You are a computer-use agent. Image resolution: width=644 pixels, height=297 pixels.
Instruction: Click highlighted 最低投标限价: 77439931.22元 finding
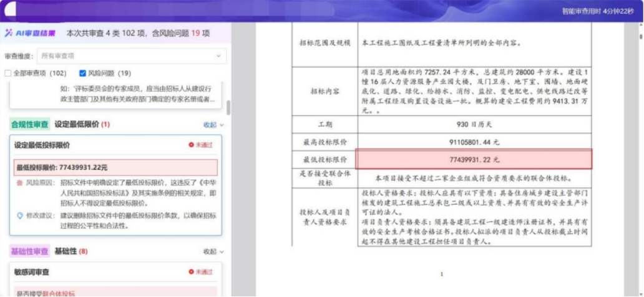pos(115,168)
